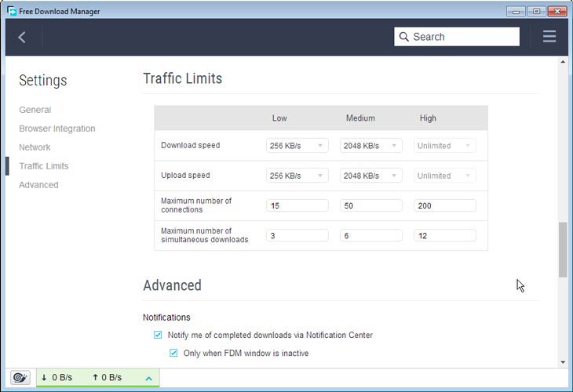
Task: Maximize the Free Download Manager window
Action: click(536, 11)
